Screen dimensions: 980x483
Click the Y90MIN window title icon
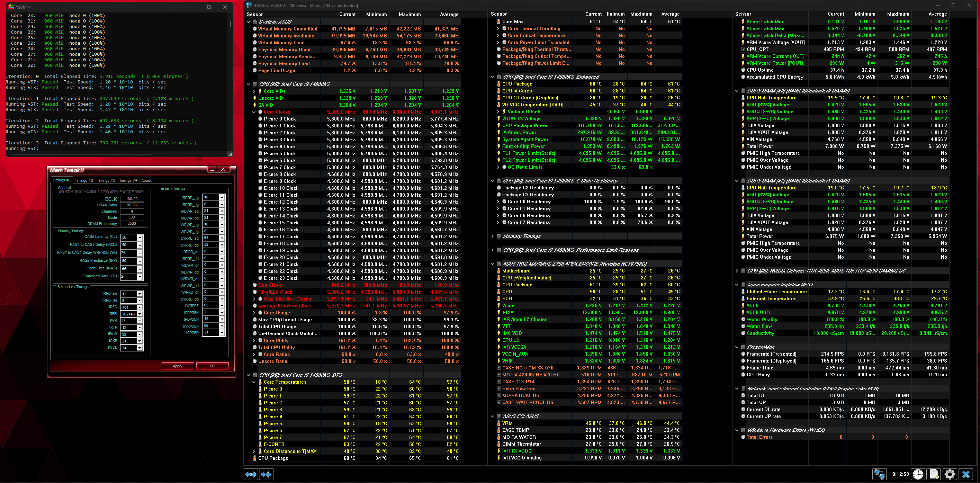tap(11, 7)
